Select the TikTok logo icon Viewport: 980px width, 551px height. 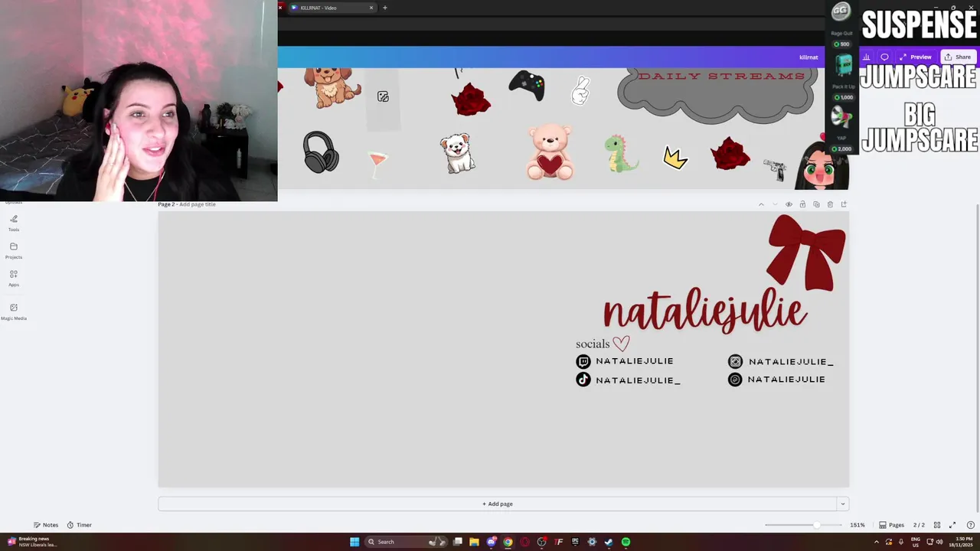click(583, 380)
